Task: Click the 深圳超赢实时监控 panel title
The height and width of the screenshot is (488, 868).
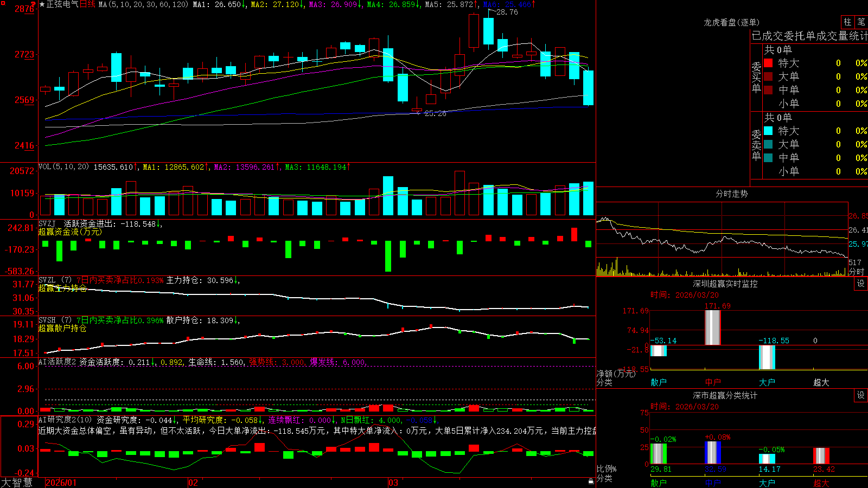Action: [x=725, y=284]
